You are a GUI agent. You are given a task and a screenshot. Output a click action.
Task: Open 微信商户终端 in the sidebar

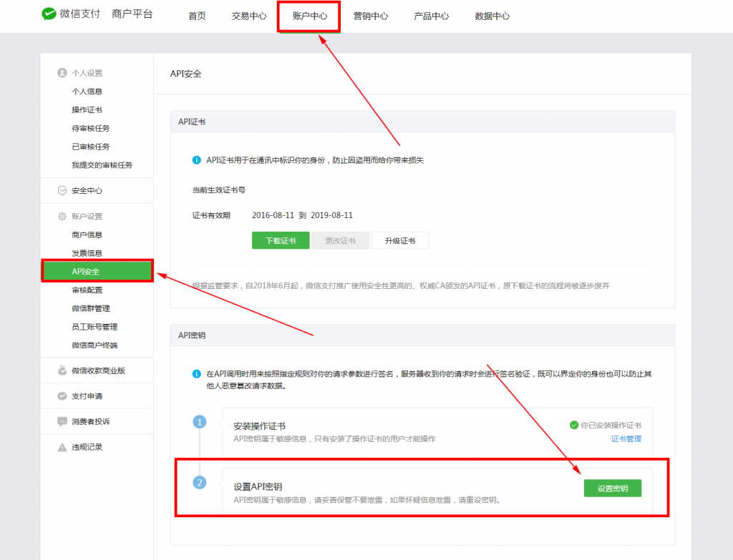(94, 345)
